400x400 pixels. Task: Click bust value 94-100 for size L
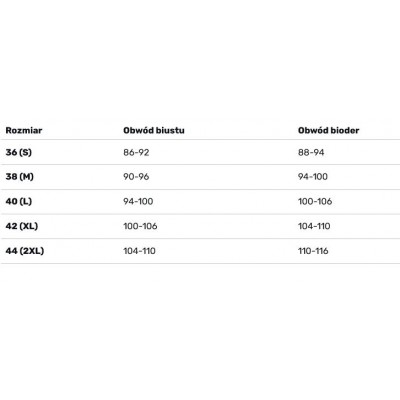pyautogui.click(x=138, y=201)
